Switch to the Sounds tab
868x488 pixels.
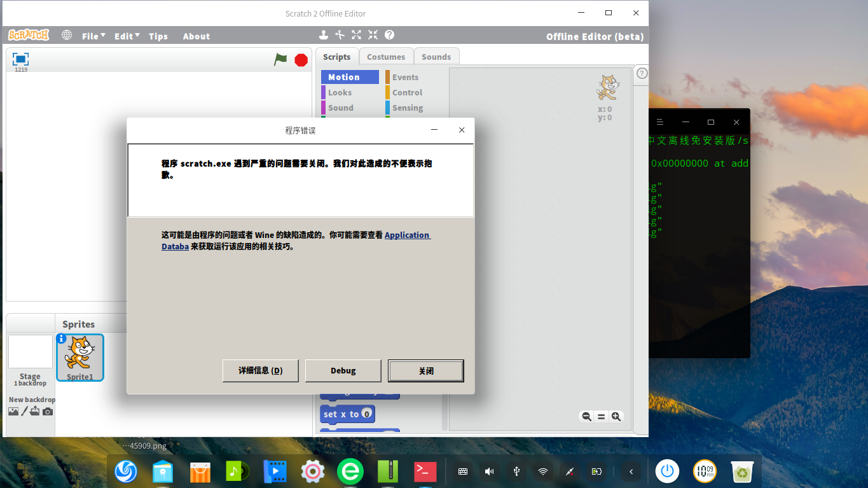point(436,57)
